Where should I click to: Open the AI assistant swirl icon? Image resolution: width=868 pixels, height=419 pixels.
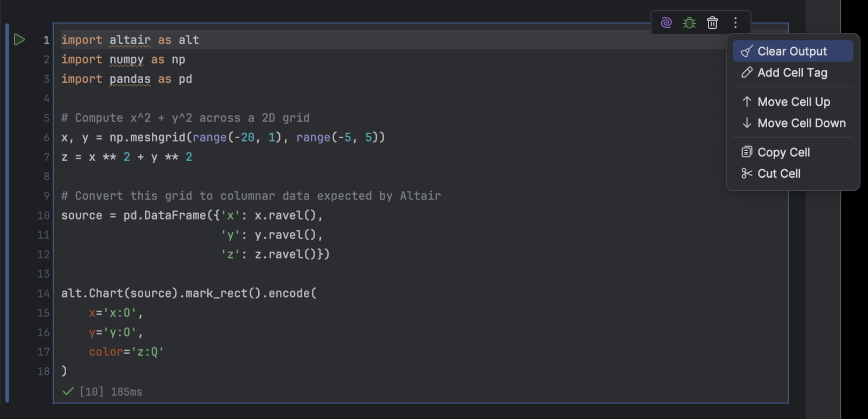[666, 23]
